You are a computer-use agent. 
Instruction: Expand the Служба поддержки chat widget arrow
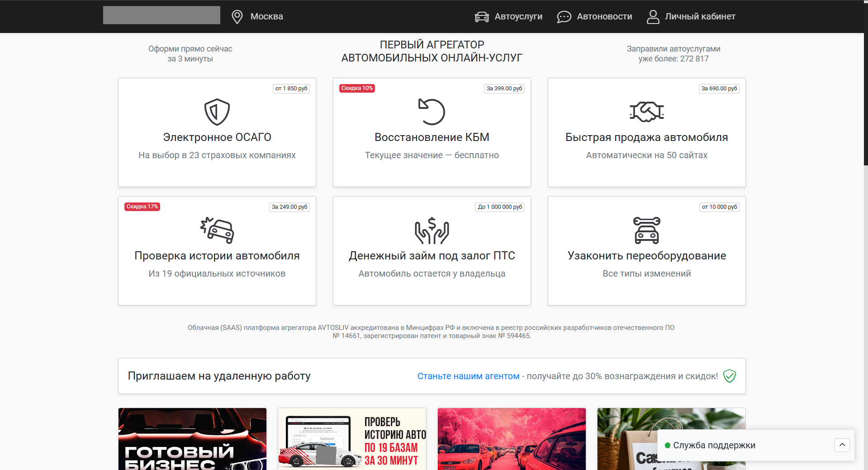842,445
